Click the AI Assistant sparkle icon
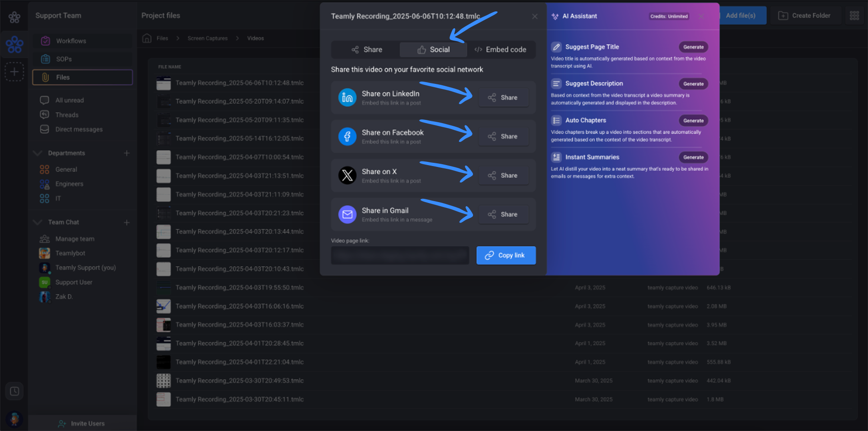868x431 pixels. [555, 16]
